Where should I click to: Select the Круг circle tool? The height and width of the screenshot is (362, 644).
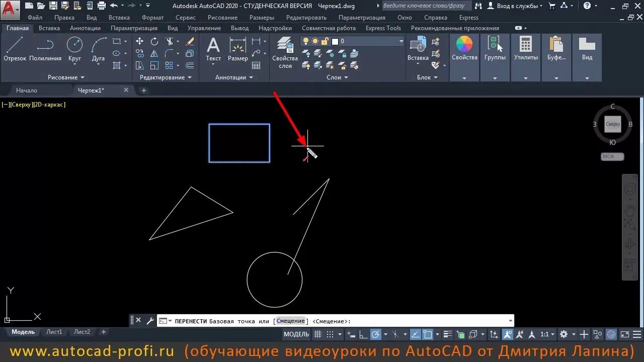tap(74, 49)
